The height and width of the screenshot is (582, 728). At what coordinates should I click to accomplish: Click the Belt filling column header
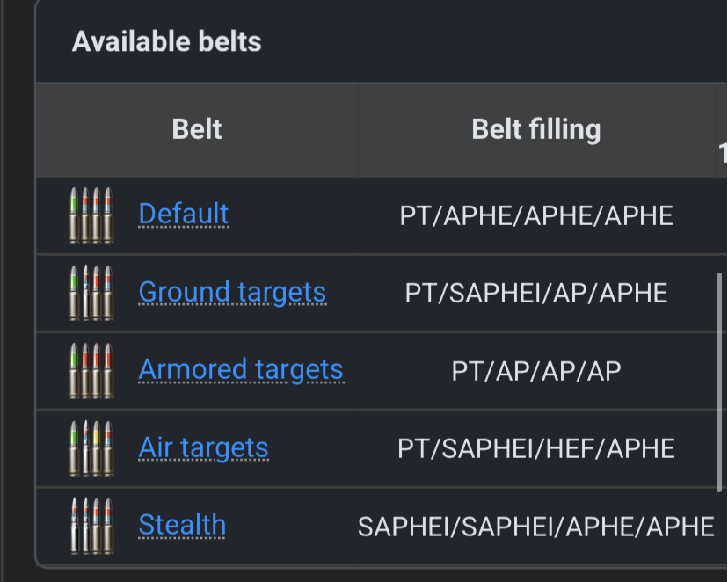536,130
